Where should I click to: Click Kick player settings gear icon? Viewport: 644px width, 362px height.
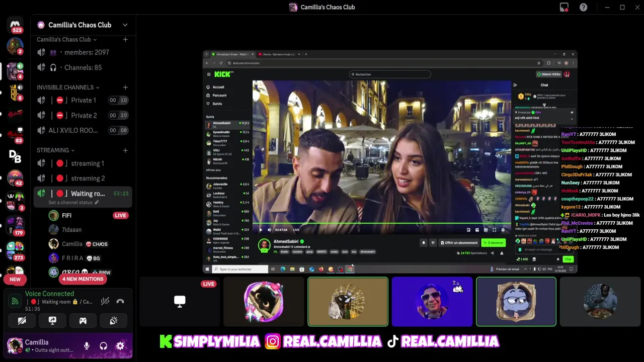[503, 230]
